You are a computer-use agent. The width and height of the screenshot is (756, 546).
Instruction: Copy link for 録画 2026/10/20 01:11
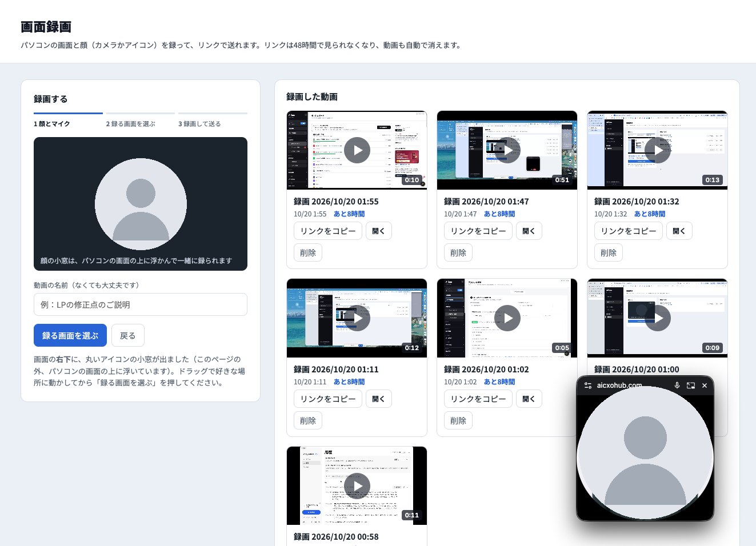(328, 399)
